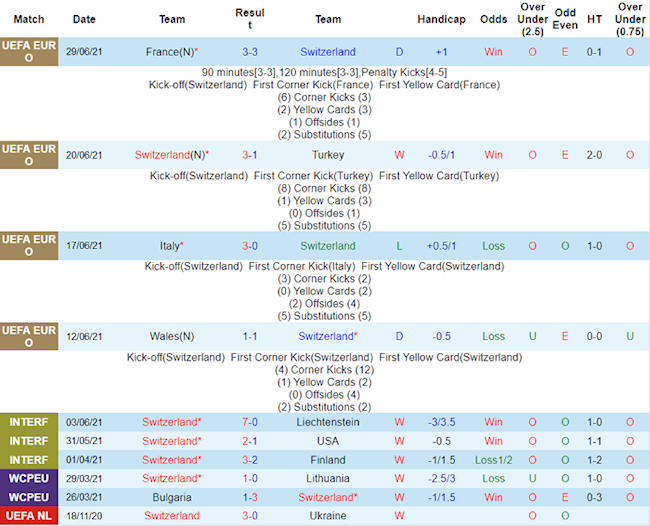Click (4) Corner Kicks (12) stat line
This screenshot has width=650, height=526.
click(x=324, y=370)
